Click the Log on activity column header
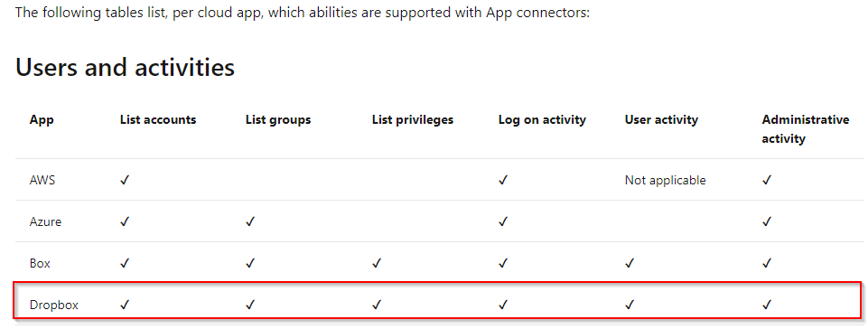The height and width of the screenshot is (329, 868). (x=542, y=119)
